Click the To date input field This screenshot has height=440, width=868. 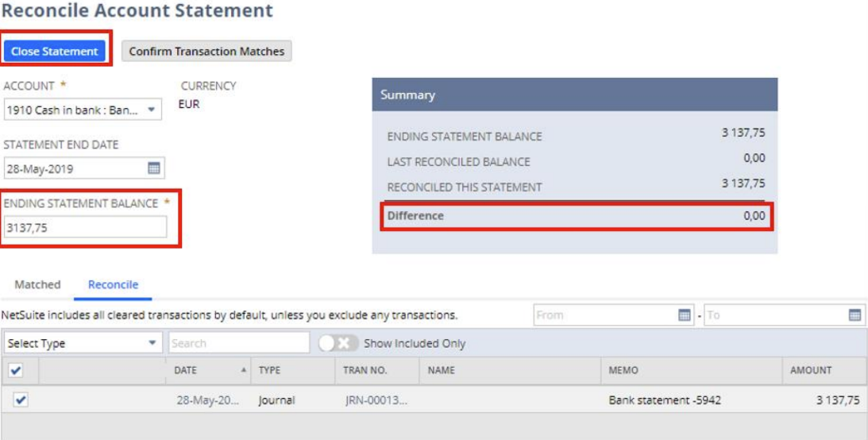(x=774, y=315)
